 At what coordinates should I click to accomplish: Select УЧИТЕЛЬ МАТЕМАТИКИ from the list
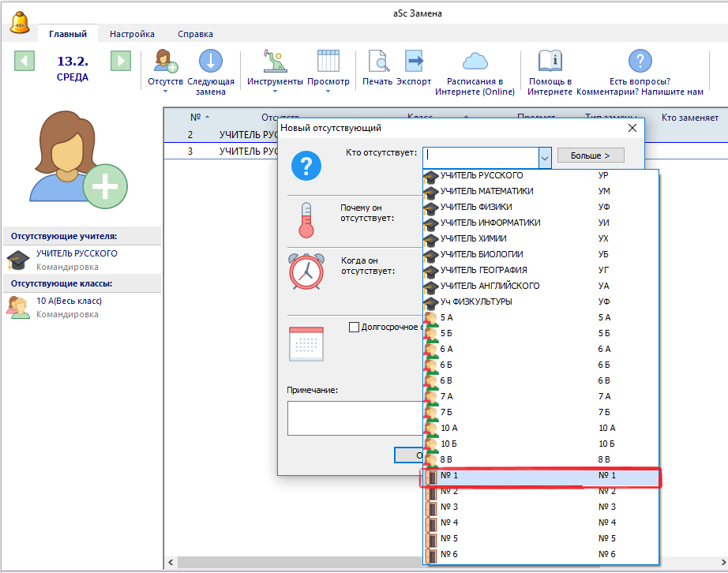[486, 191]
